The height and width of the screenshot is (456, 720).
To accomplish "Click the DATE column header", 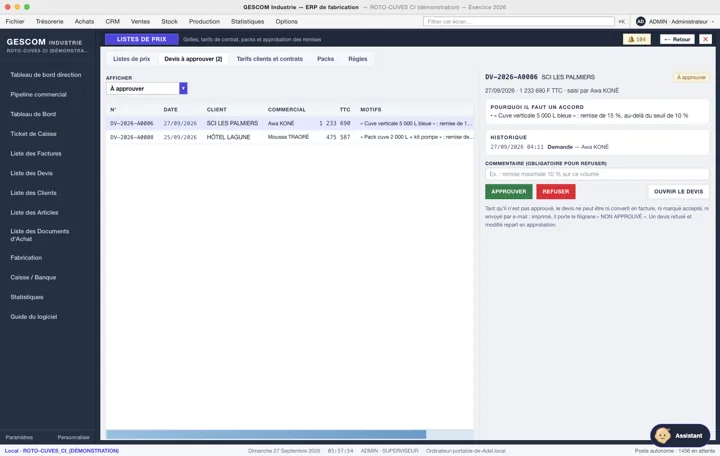I will [170, 110].
